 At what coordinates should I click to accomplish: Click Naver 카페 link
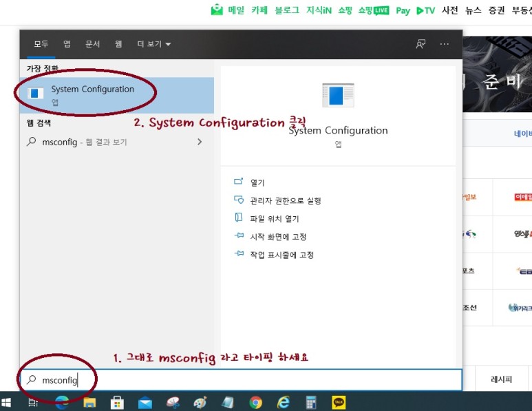[259, 10]
